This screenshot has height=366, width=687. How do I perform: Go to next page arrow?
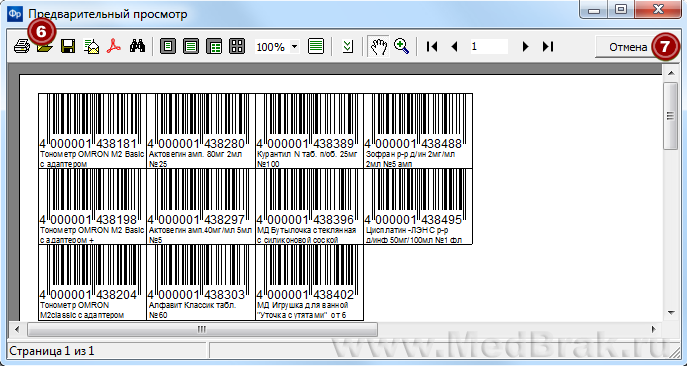tap(525, 46)
